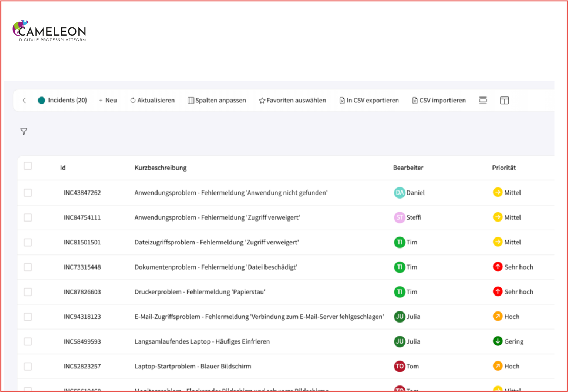Viewport: 568px width, 392px height.
Task: Click green Gering priority icon
Action: (x=498, y=341)
